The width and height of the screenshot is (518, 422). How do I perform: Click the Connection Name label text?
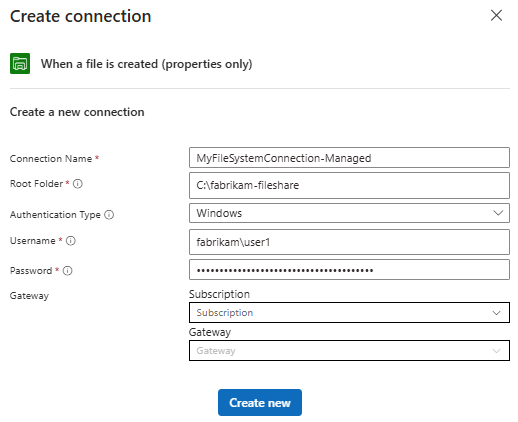coord(51,159)
